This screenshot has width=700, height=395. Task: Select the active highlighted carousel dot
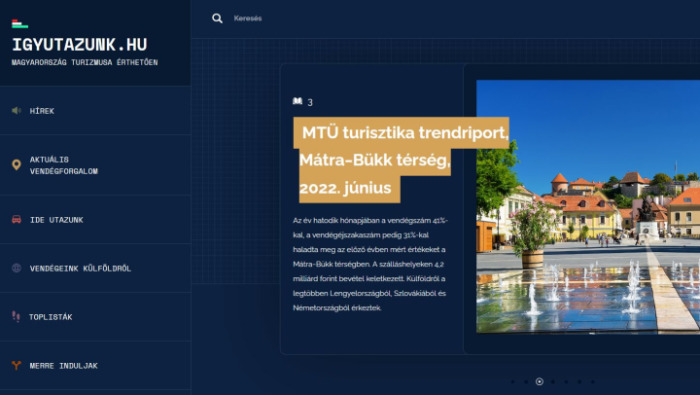(539, 382)
